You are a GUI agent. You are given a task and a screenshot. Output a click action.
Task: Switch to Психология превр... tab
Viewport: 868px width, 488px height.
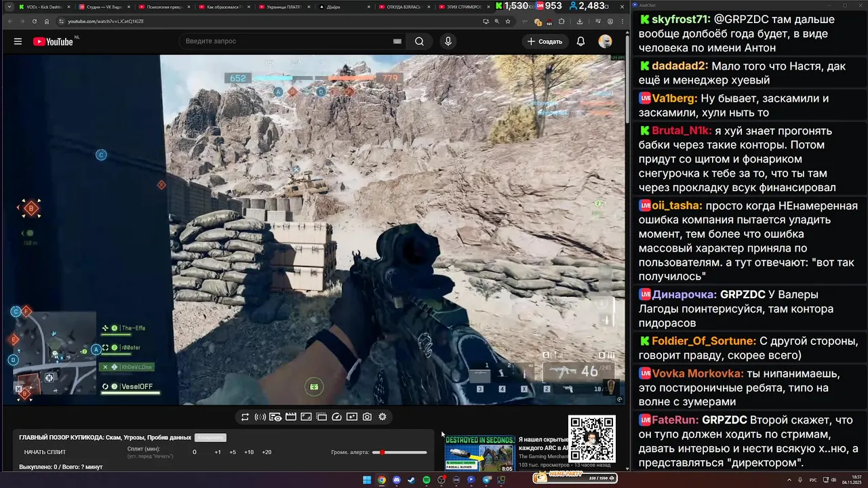point(163,7)
